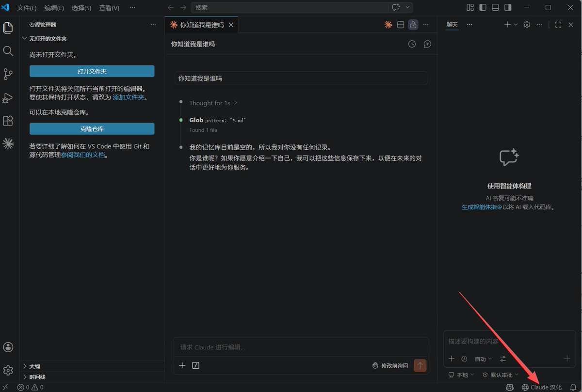Open the Search view in activity bar
The width and height of the screenshot is (582, 392).
click(x=8, y=51)
